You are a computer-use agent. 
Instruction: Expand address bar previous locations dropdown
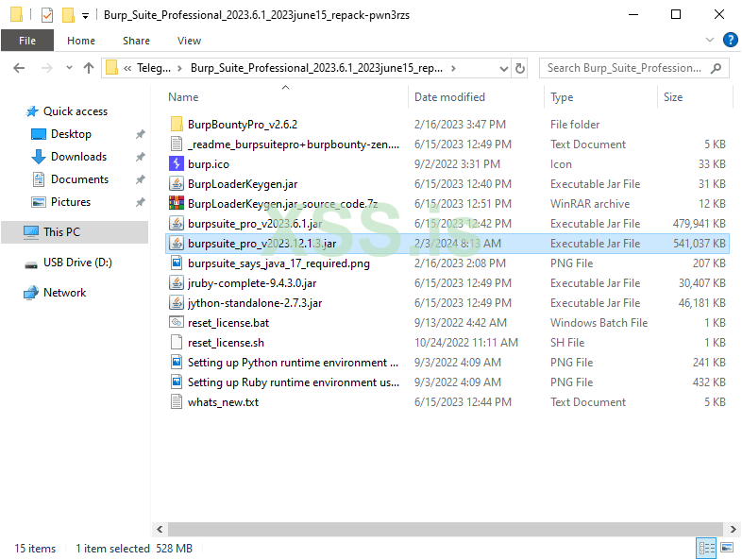(504, 69)
